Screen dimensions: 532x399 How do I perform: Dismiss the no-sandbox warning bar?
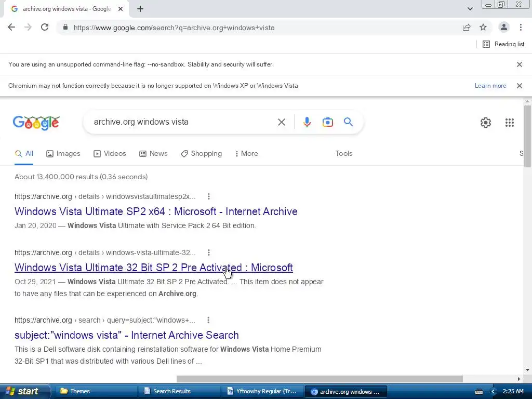pyautogui.click(x=519, y=64)
